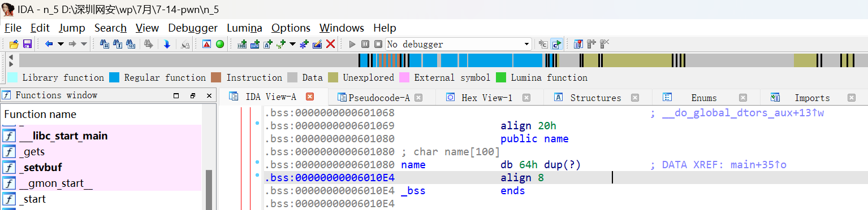
Task: Click the blue down-arrow jump icon
Action: click(167, 43)
